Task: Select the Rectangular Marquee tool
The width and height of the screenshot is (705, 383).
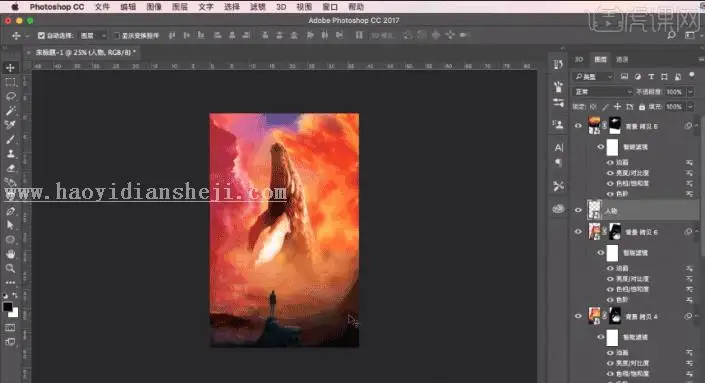Action: (x=10, y=82)
